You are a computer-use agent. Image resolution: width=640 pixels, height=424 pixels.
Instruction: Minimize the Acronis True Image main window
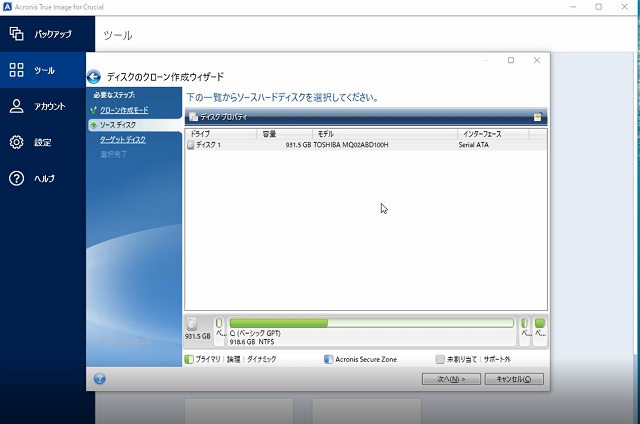(x=573, y=7)
